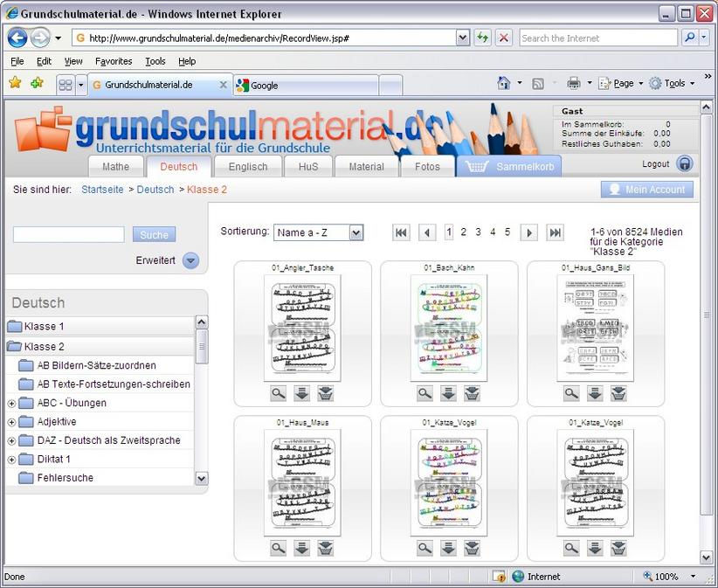The image size is (718, 588).
Task: Click download icon under 01_Bach_Kahn thumbnail
Action: point(448,394)
